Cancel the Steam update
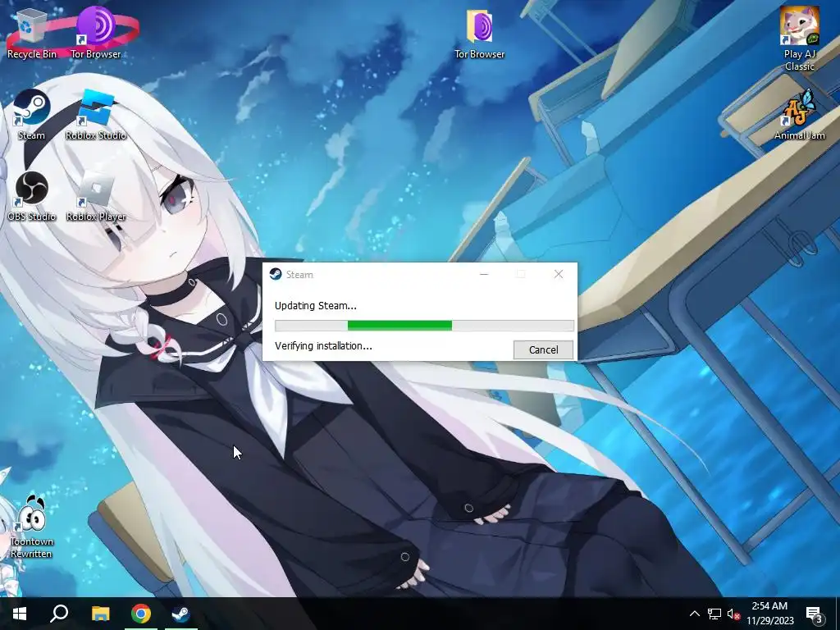 543,349
